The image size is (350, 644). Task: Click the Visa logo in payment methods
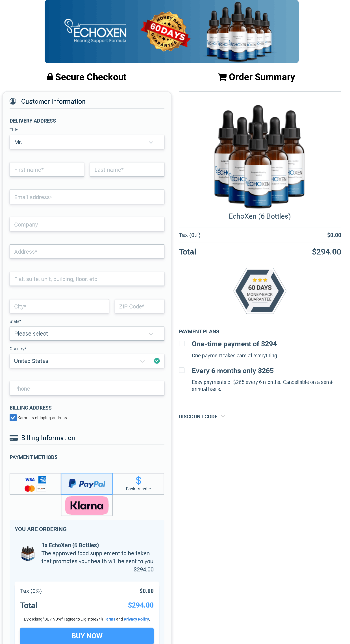[x=30, y=480]
